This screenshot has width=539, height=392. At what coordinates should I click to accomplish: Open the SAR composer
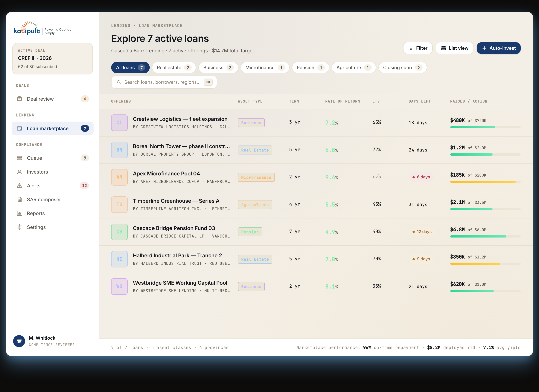click(53, 199)
